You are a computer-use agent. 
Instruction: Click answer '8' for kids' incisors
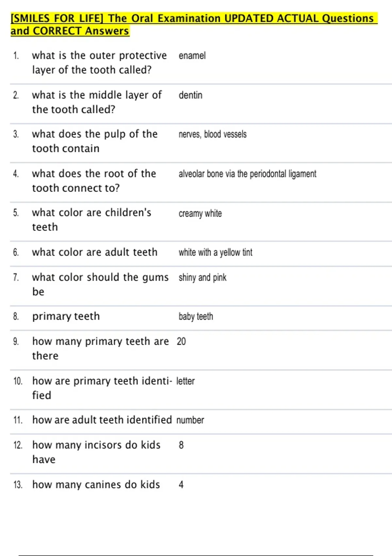click(181, 445)
